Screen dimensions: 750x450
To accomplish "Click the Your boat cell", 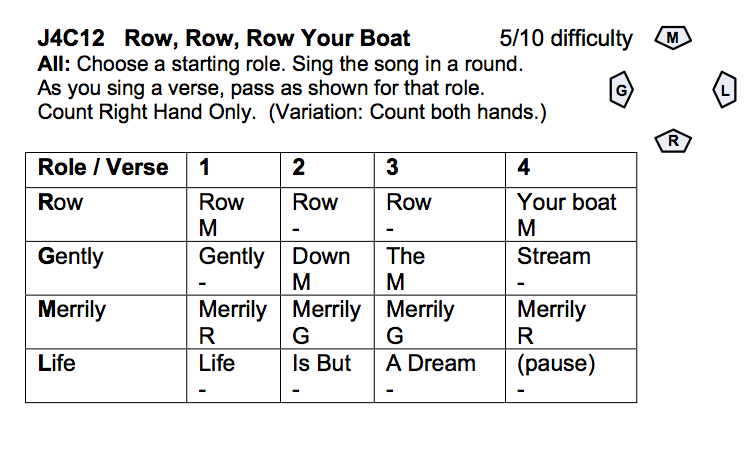I will (x=571, y=214).
